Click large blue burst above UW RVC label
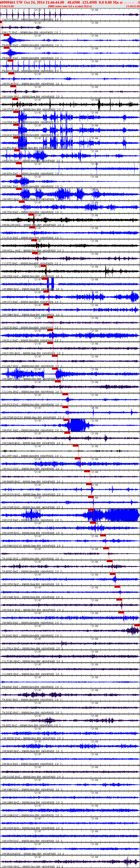This screenshot has height=868, width=140. tap(77, 425)
